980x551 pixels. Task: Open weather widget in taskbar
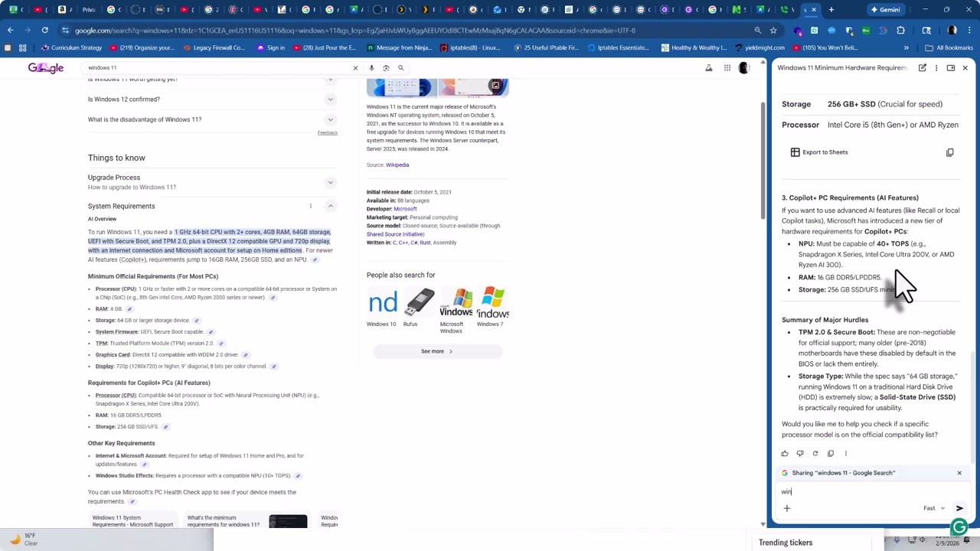tap(23, 540)
